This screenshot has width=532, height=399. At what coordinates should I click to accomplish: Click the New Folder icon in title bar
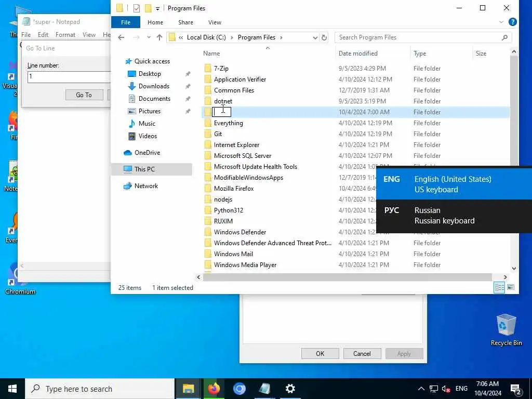pos(148,8)
